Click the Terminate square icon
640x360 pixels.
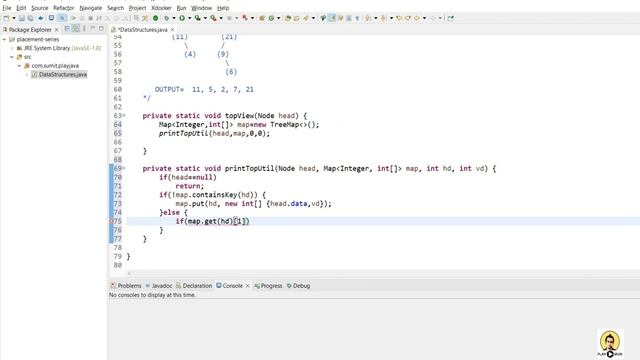[x=91, y=18]
